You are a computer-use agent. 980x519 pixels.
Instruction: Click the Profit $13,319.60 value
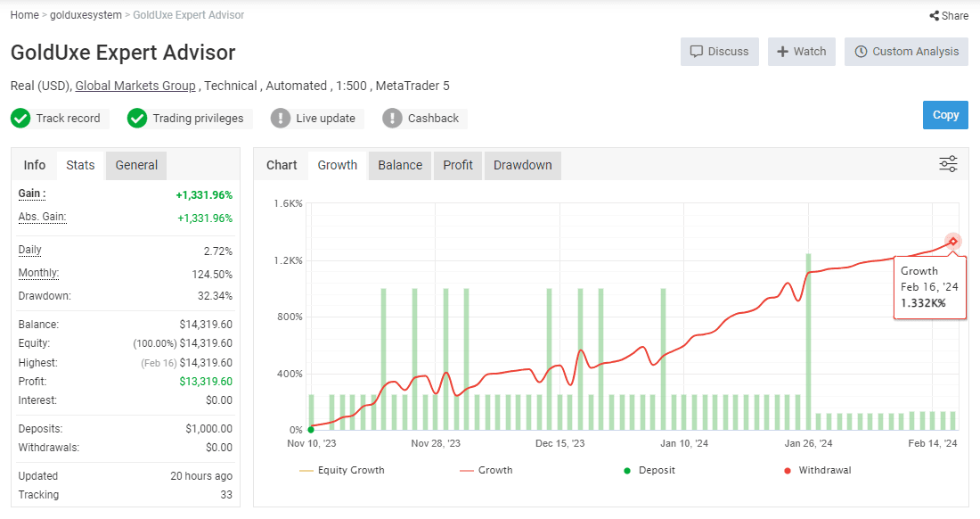pyautogui.click(x=206, y=382)
